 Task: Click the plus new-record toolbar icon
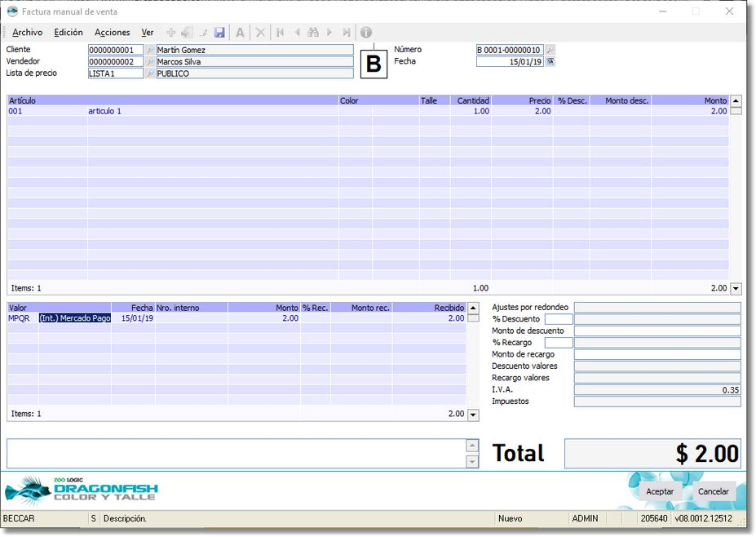[x=170, y=33]
